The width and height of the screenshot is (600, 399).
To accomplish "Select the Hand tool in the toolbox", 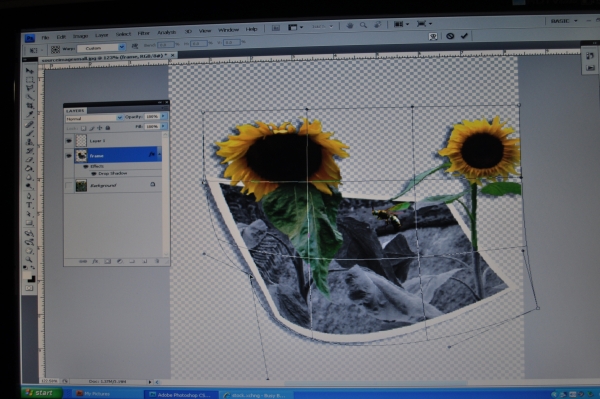I will point(29,251).
